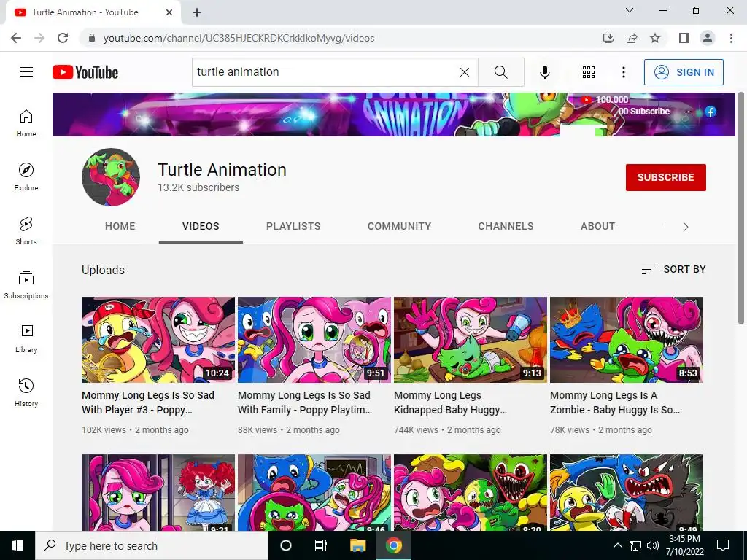Viewport: 747px width, 560px height.
Task: Close the Turtle Animation browser tab
Action: (x=169, y=12)
